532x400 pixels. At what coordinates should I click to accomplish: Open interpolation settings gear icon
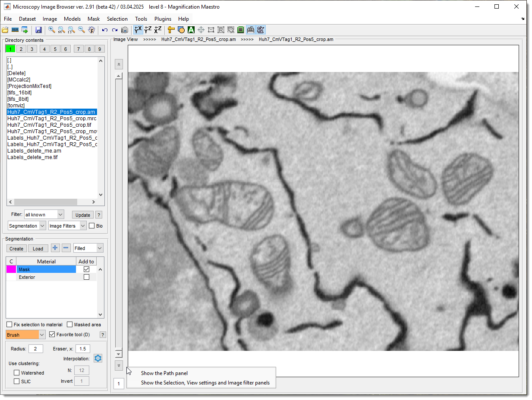98,358
